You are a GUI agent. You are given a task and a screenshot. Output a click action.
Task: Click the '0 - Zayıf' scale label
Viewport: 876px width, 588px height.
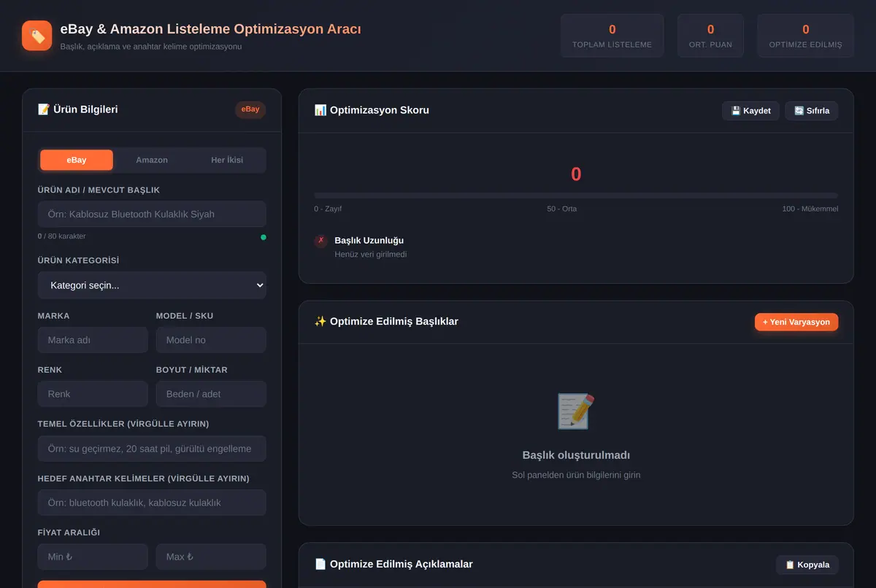click(x=328, y=209)
